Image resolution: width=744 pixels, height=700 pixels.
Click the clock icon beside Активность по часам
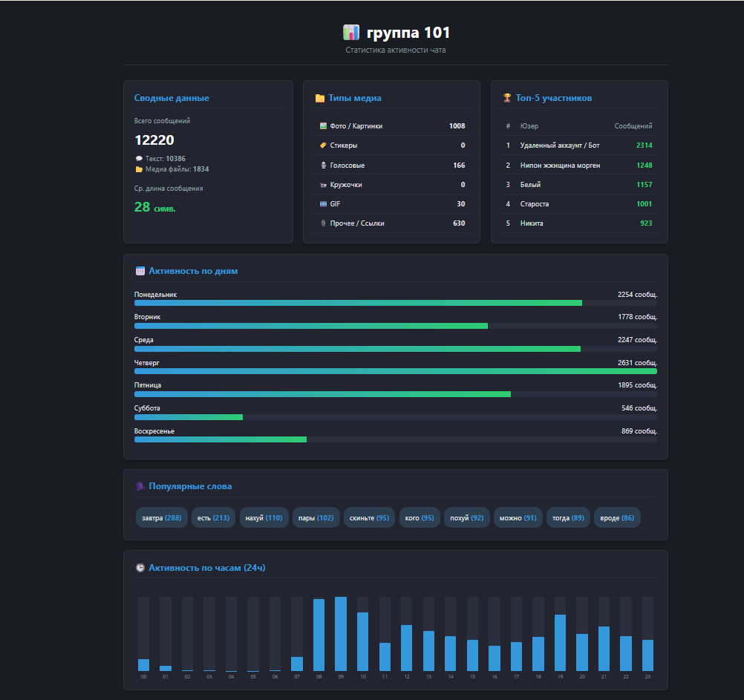pos(140,568)
